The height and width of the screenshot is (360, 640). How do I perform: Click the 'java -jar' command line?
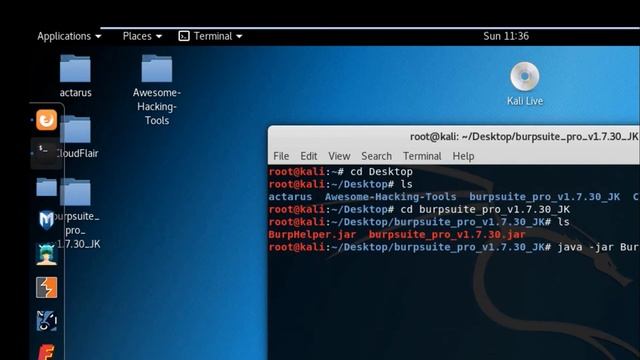coord(454,247)
